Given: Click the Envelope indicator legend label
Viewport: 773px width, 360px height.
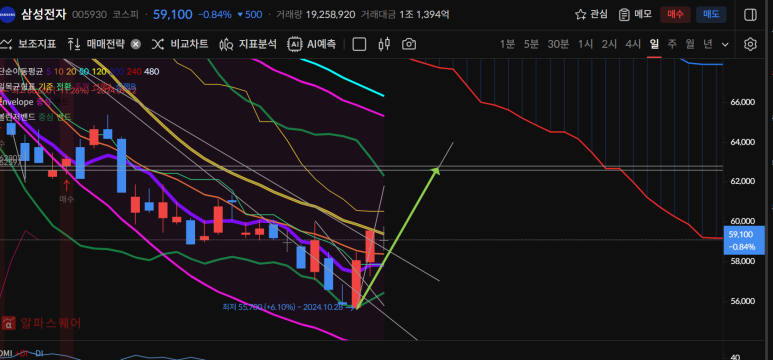Looking at the screenshot, I should 16,102.
